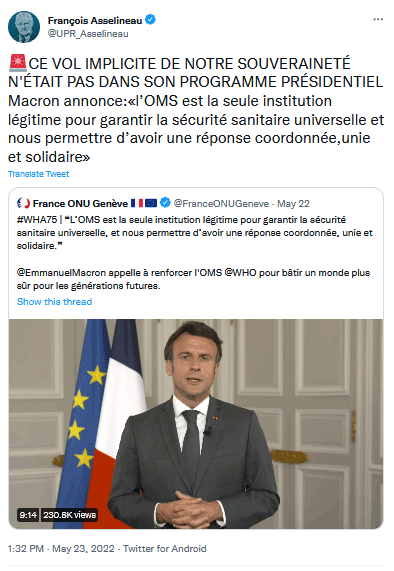Screen dimensions: 394x571
Task: Click the 9:14 video duration badge
Action: (x=28, y=515)
